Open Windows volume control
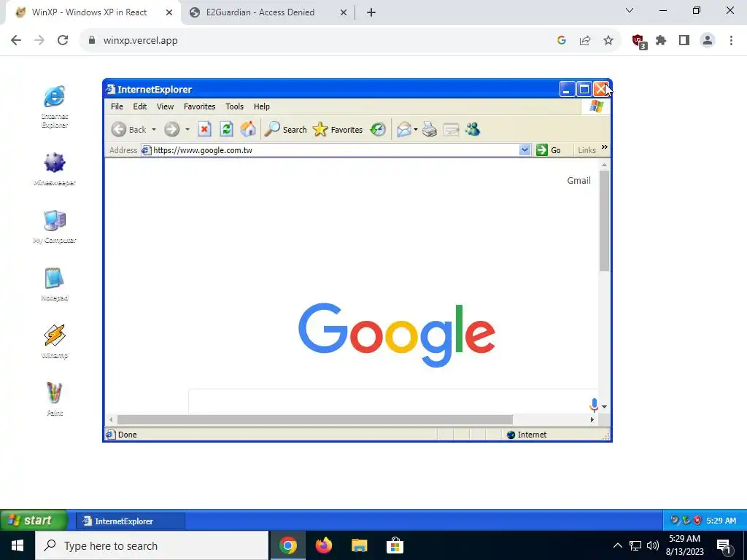The height and width of the screenshot is (560, 747). (x=653, y=545)
